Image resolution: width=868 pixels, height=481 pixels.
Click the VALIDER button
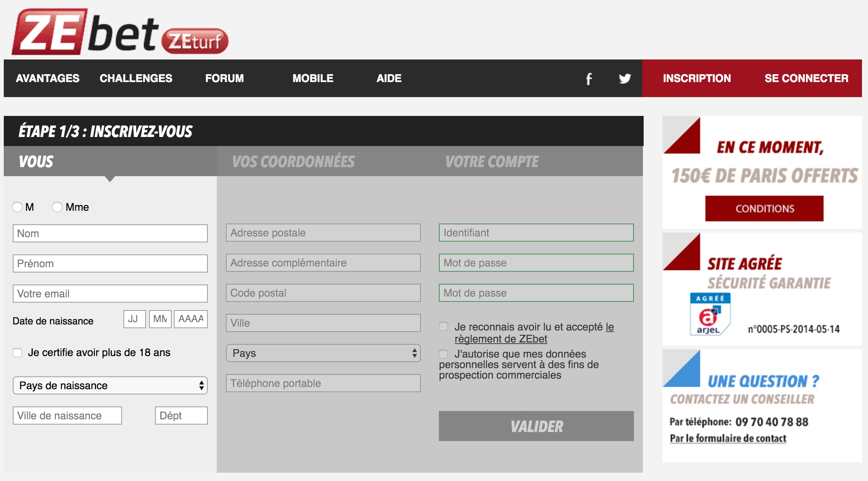pyautogui.click(x=536, y=426)
